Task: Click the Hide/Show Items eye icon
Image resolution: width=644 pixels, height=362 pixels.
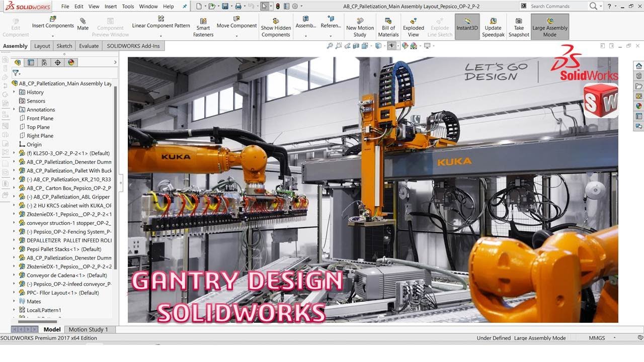Action: coord(391,46)
